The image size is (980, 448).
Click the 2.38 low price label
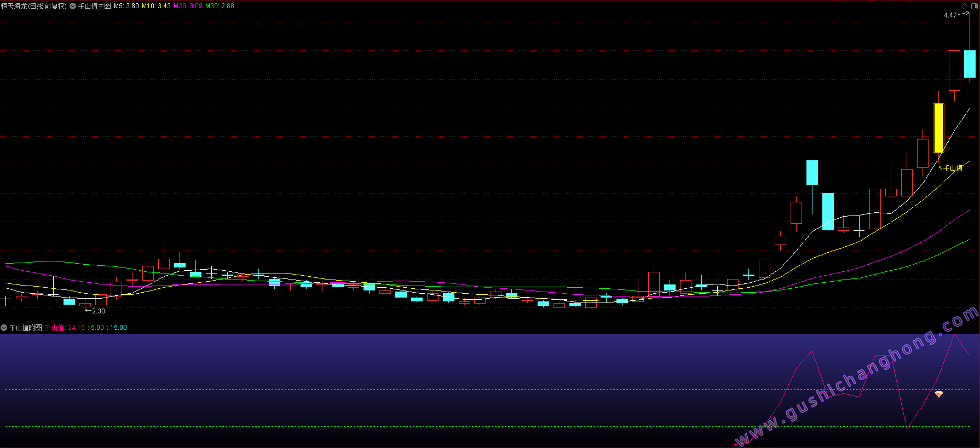pyautogui.click(x=99, y=311)
